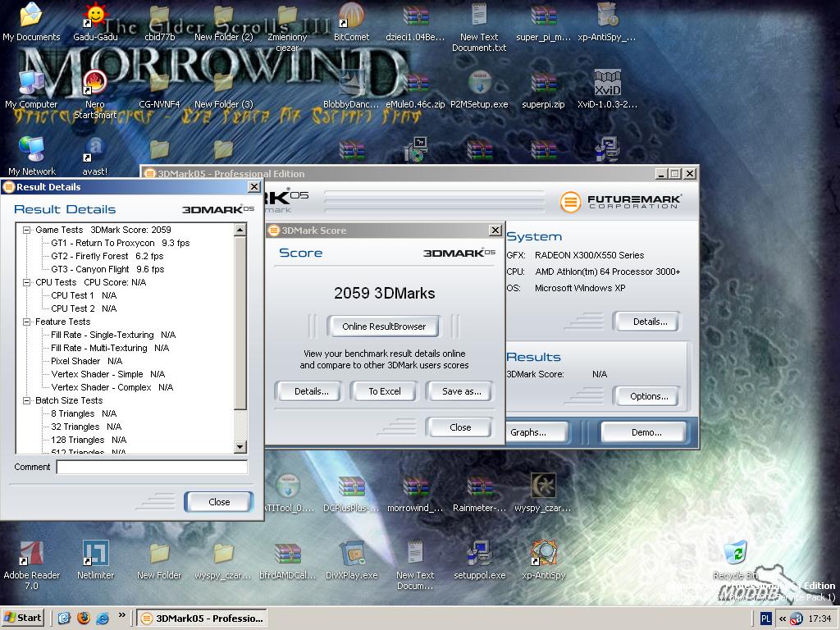Click the avast tray icon
Screen dimensions: 840x630
(797, 619)
